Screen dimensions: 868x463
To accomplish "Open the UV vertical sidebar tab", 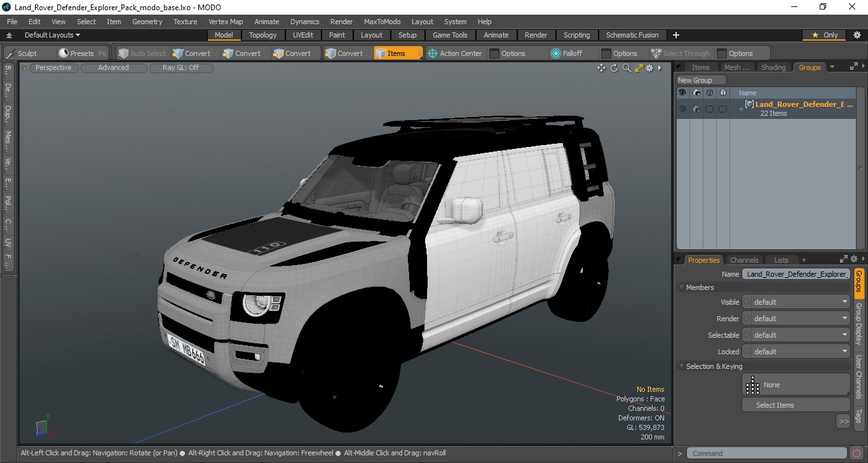I will [8, 243].
